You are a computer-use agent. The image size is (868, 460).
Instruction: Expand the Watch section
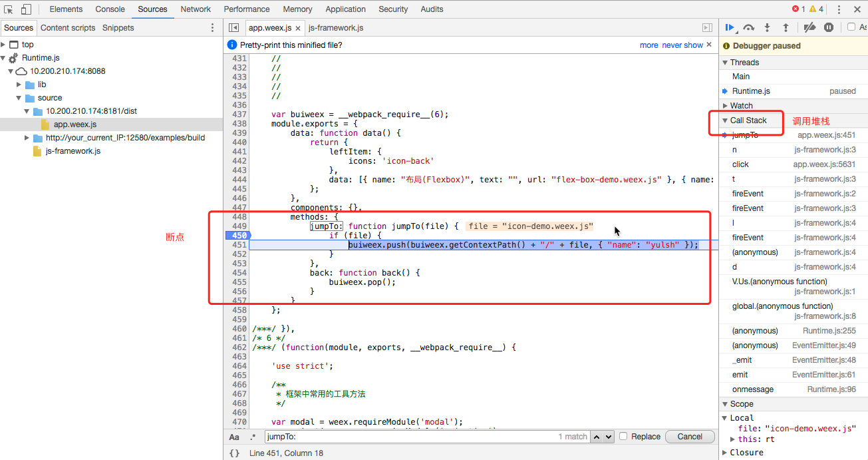741,105
